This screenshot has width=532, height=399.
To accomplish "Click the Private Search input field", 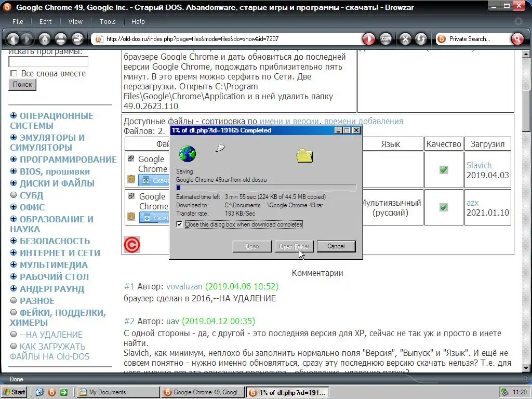I will coord(478,39).
